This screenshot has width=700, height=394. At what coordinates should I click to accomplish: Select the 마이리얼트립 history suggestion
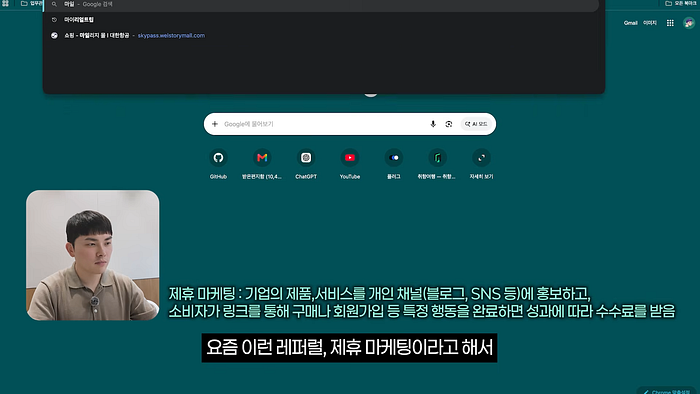coord(324,20)
